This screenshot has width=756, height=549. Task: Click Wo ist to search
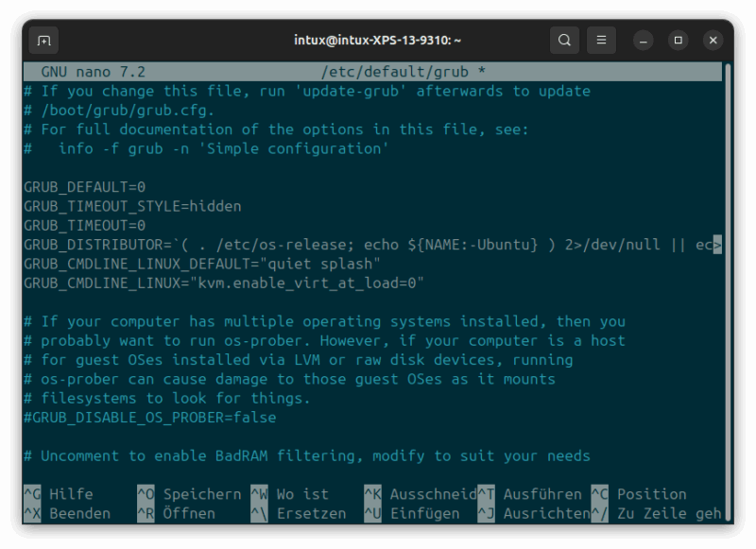(304, 493)
